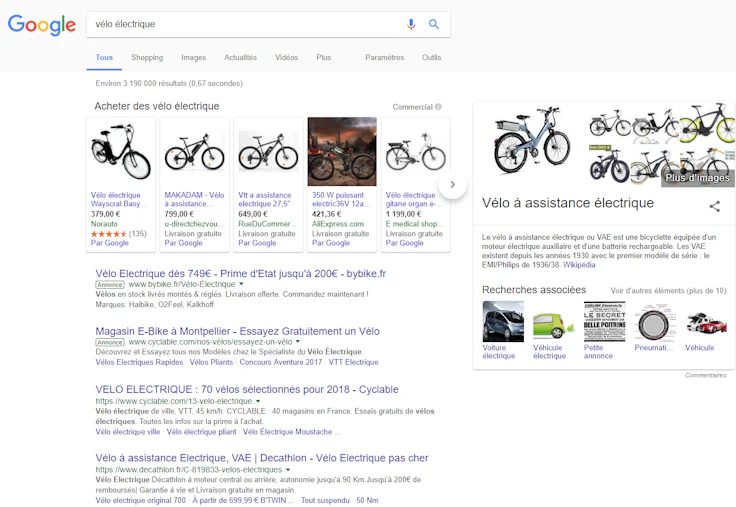Open Petite annonce related thumbnail
Image resolution: width=736 pixels, height=507 pixels.
pyautogui.click(x=605, y=322)
